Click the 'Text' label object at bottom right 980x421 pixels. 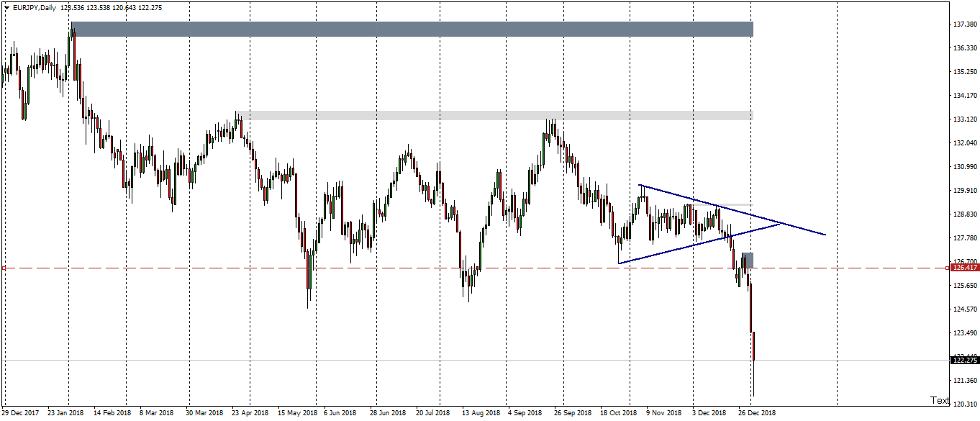click(940, 400)
